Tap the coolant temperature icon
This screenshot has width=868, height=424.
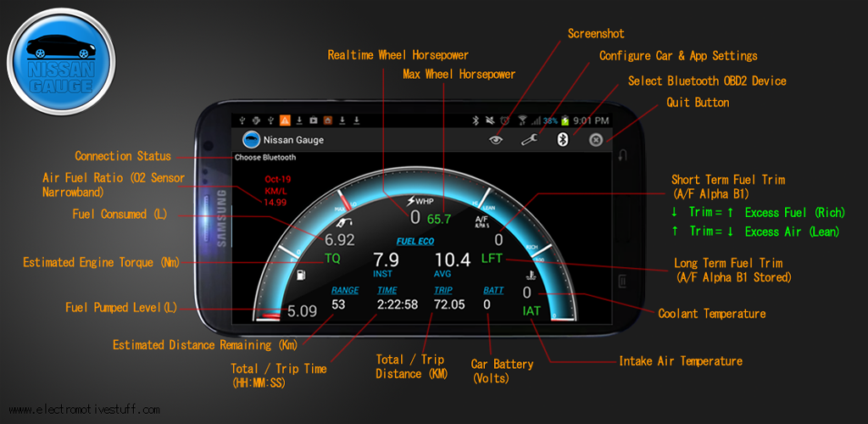click(x=530, y=276)
